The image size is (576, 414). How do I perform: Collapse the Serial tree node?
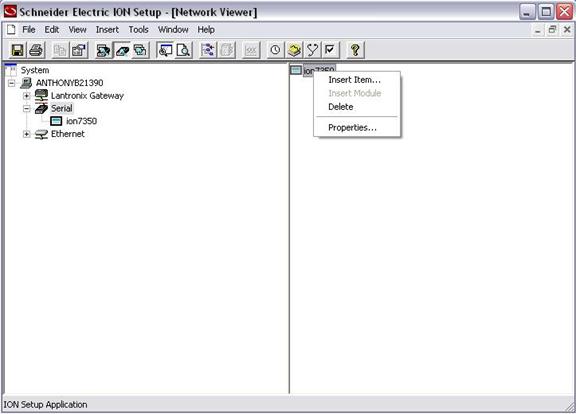(x=26, y=109)
